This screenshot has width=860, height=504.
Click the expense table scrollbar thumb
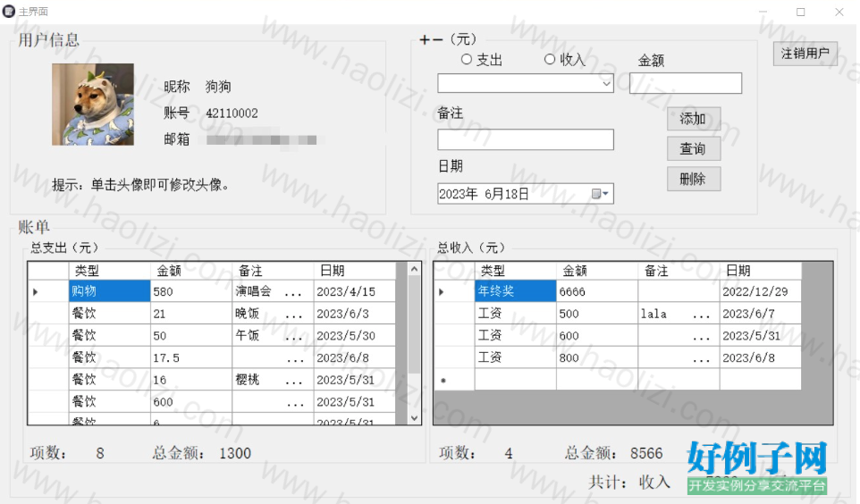pyautogui.click(x=415, y=325)
